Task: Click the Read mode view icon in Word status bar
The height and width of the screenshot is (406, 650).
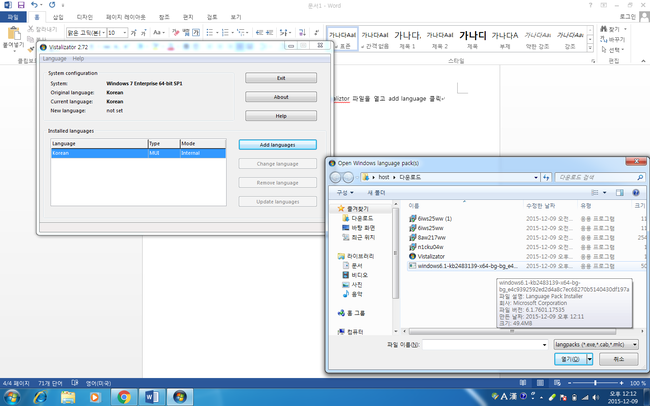Action: [523, 383]
